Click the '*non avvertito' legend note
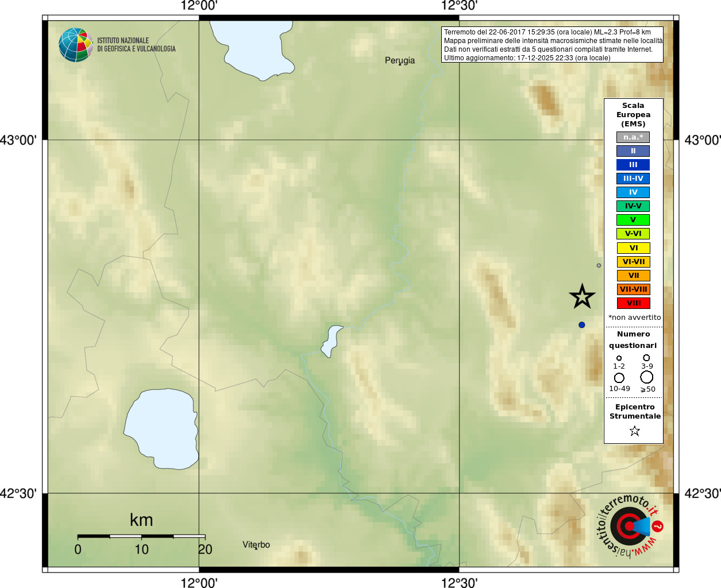 tap(634, 318)
